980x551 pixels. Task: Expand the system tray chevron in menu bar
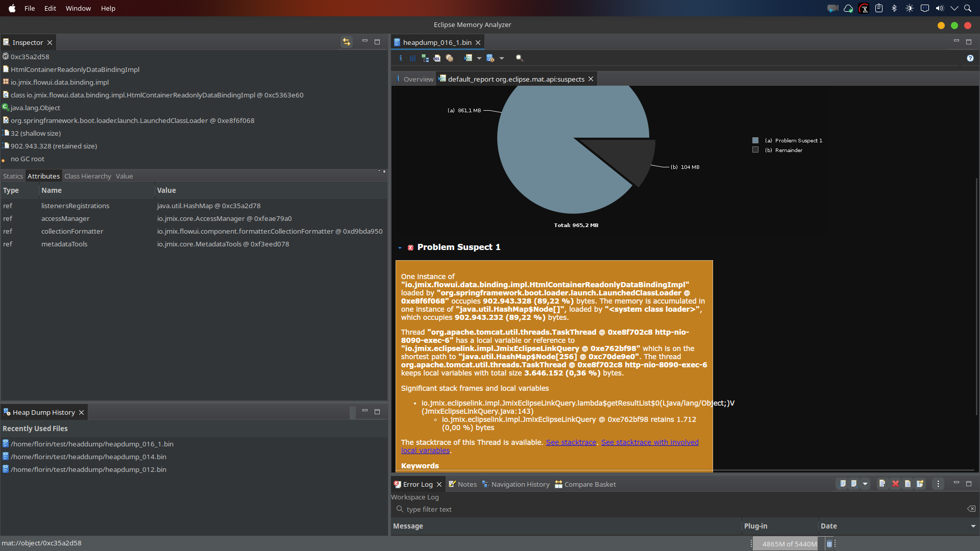(x=954, y=8)
